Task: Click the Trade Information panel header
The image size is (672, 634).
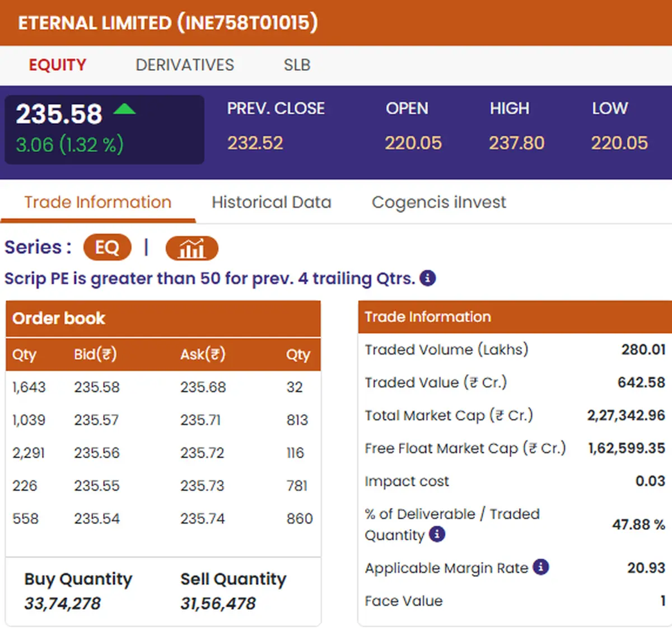Action: tap(515, 317)
